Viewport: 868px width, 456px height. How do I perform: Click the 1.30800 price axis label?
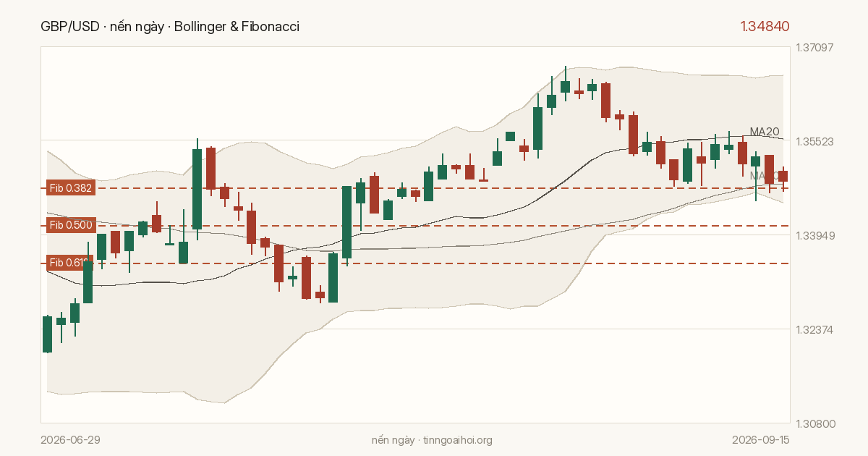[x=815, y=423]
